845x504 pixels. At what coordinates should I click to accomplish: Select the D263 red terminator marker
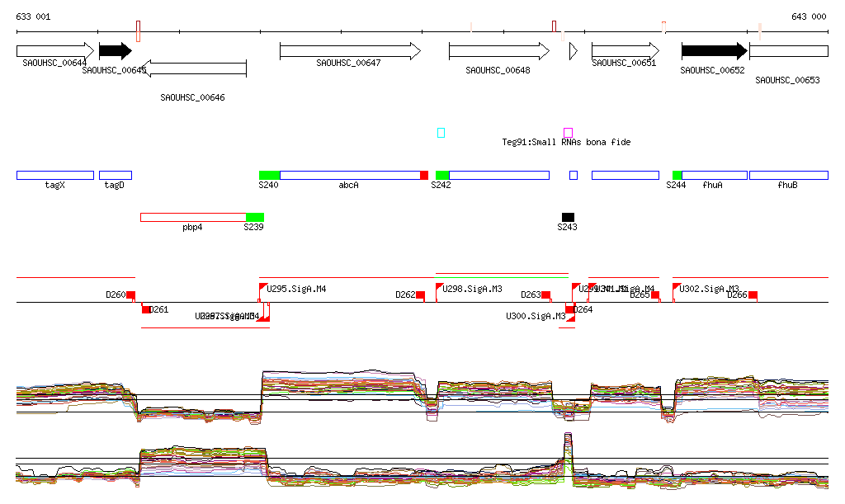pos(546,295)
